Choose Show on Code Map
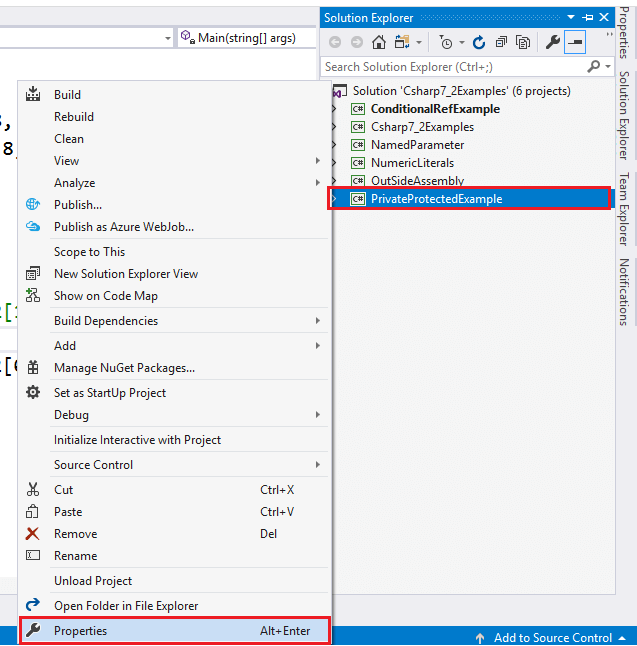Image resolution: width=637 pixels, height=646 pixels. tap(174, 296)
